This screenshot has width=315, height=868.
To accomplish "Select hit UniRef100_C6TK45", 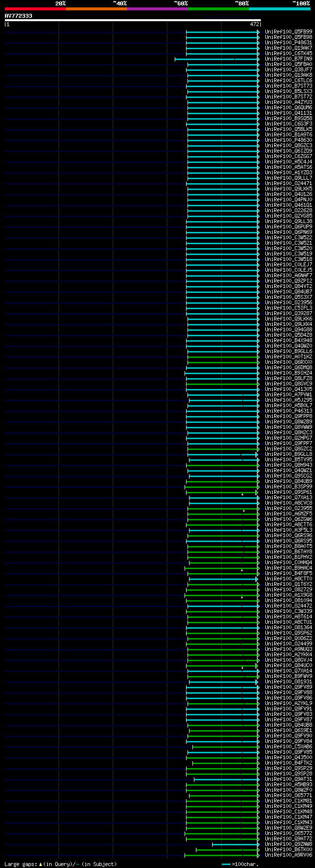I will 288,53.
